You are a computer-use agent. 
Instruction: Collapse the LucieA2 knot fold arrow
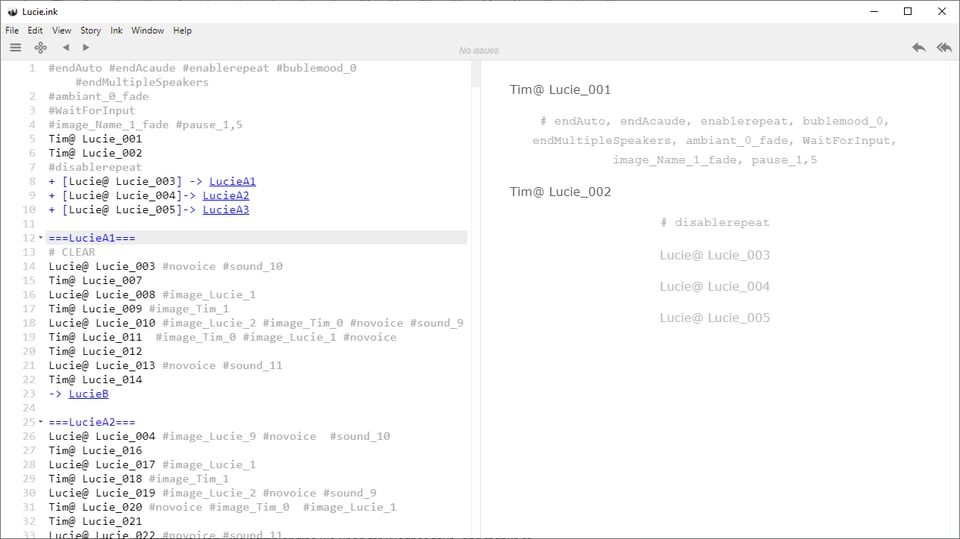click(41, 422)
